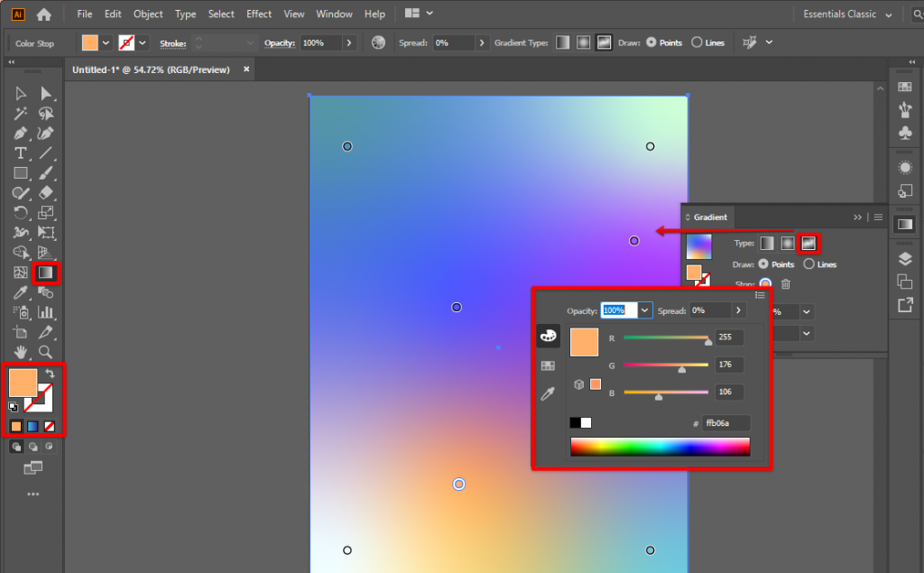The width and height of the screenshot is (924, 573).
Task: Activate the Zoom tool in the toolbar
Action: click(x=44, y=351)
